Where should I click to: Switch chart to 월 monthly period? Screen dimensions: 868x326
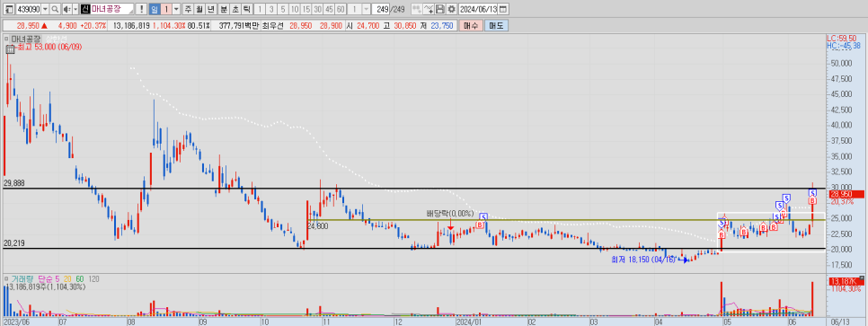click(199, 9)
